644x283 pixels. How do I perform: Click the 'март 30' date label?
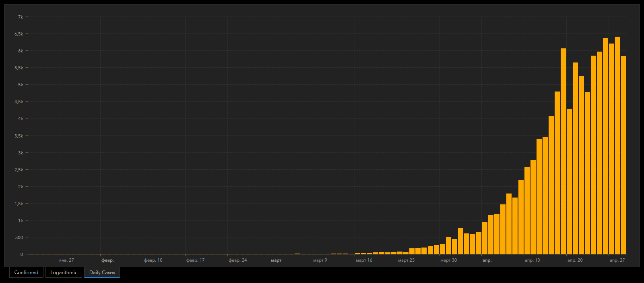click(x=448, y=260)
